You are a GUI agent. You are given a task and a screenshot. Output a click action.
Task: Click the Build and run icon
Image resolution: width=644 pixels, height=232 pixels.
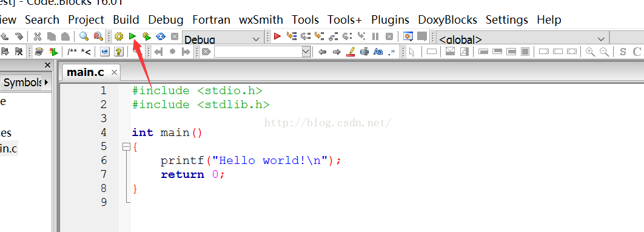147,36
